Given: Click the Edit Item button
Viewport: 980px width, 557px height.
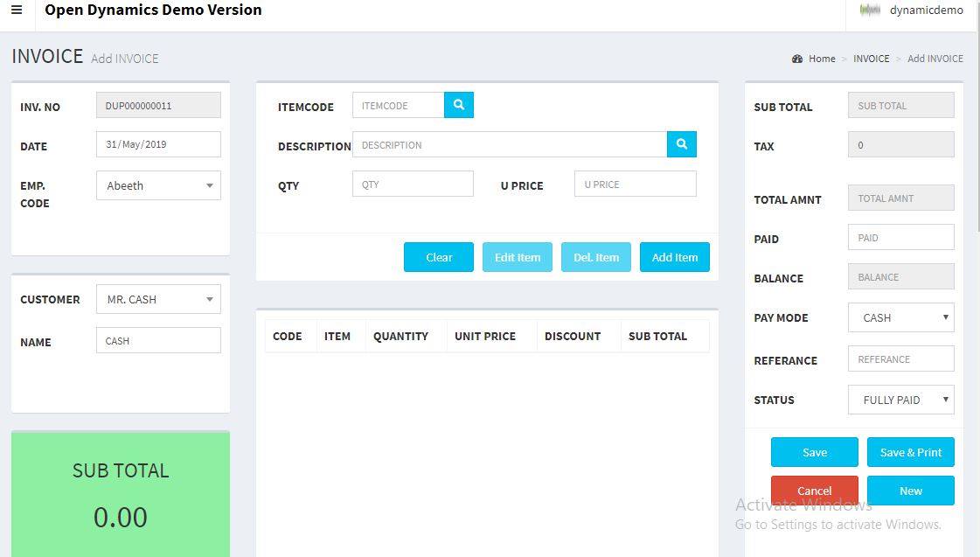Looking at the screenshot, I should [518, 257].
